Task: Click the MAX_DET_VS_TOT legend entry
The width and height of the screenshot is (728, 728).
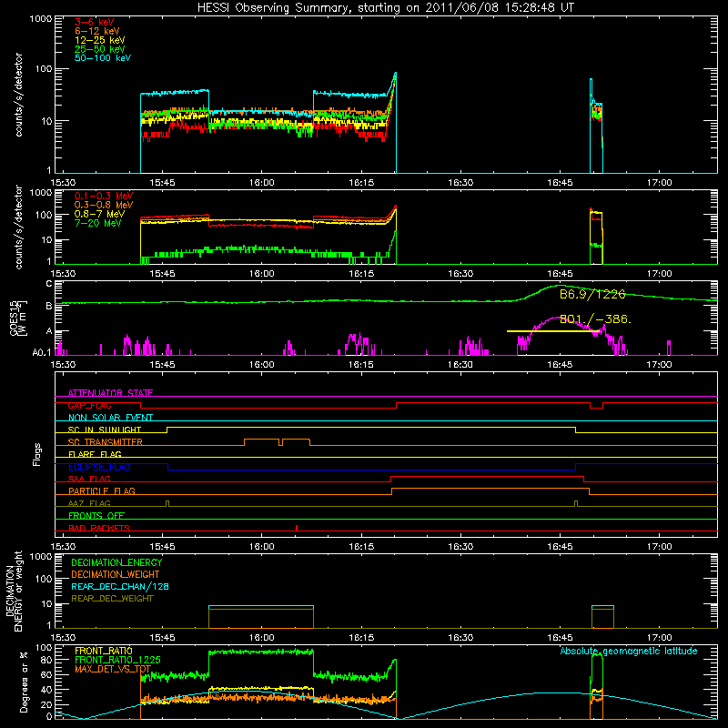Action: tap(113, 669)
